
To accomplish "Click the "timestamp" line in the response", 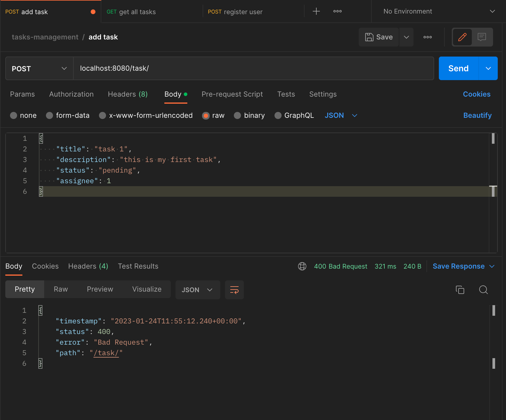I will pos(151,321).
